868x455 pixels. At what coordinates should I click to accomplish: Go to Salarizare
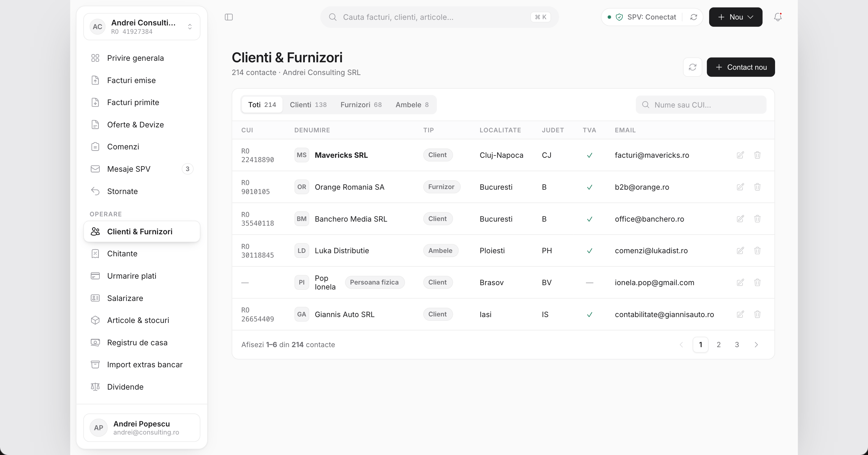click(142, 298)
